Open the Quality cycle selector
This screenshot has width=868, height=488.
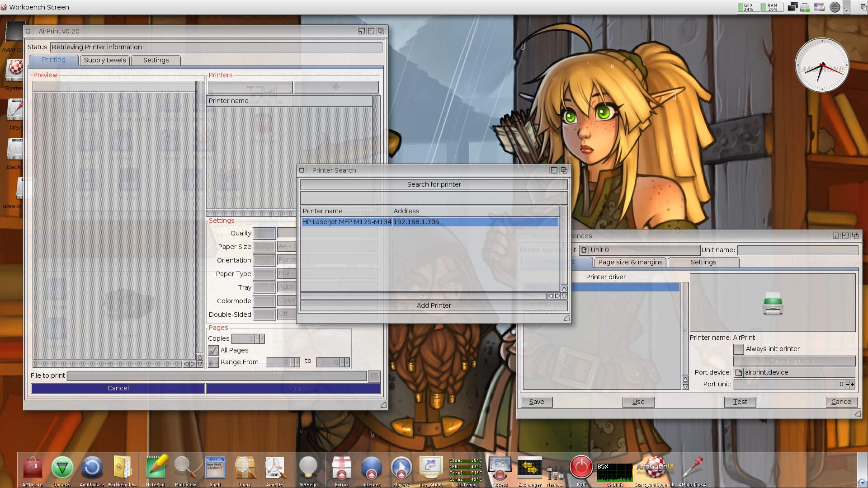coord(264,233)
